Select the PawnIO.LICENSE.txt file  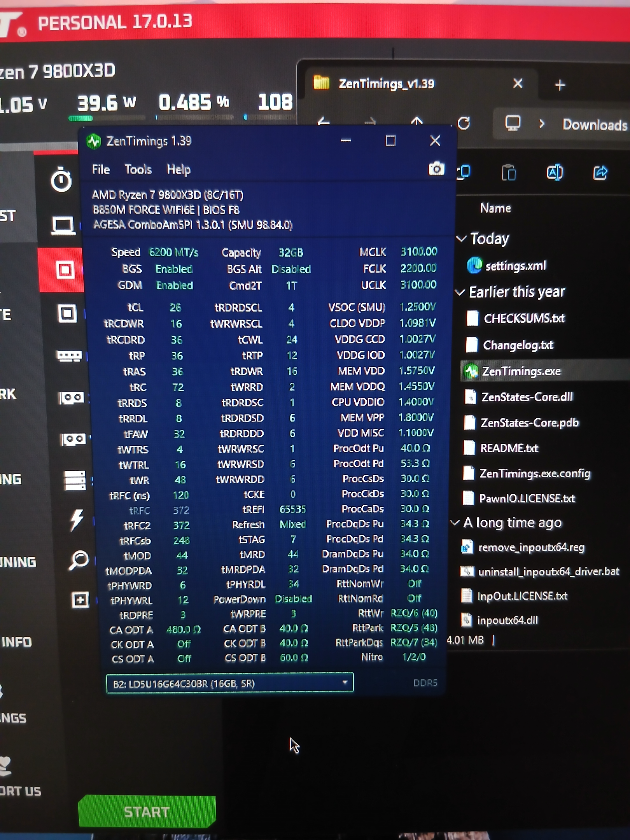[527, 498]
